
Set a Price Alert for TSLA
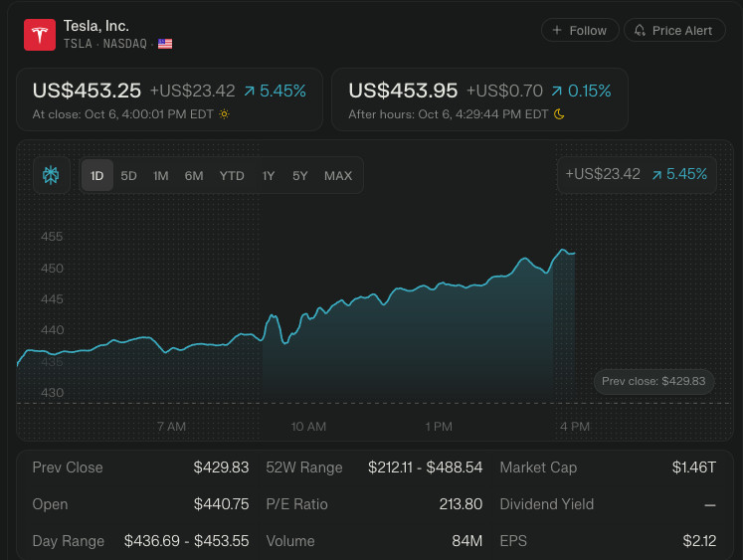(674, 31)
